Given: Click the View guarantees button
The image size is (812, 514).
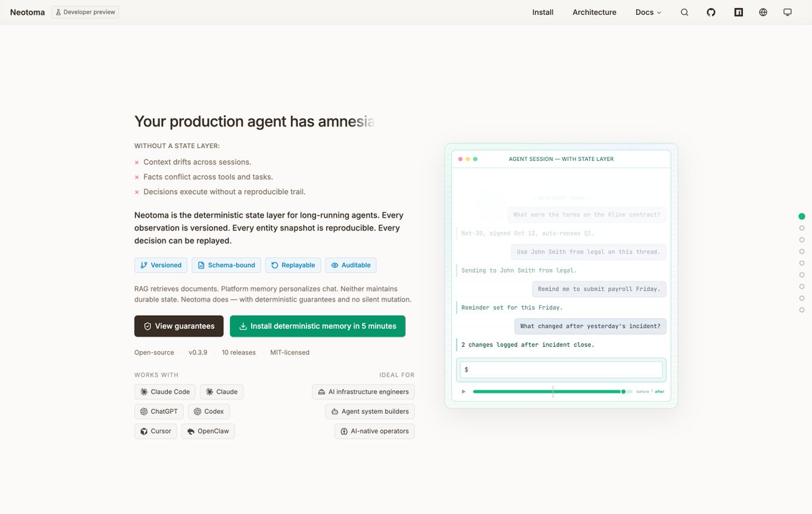Looking at the screenshot, I should pyautogui.click(x=179, y=326).
